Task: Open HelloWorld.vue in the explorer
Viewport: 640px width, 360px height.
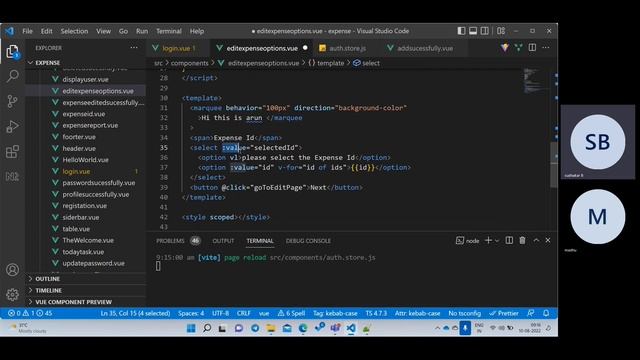Action: (85, 160)
